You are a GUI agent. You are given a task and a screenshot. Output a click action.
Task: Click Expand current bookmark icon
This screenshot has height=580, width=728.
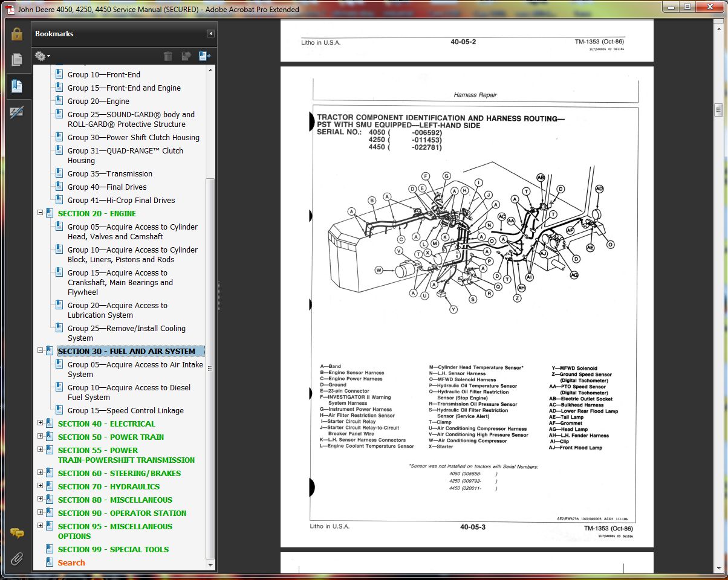pyautogui.click(x=204, y=56)
